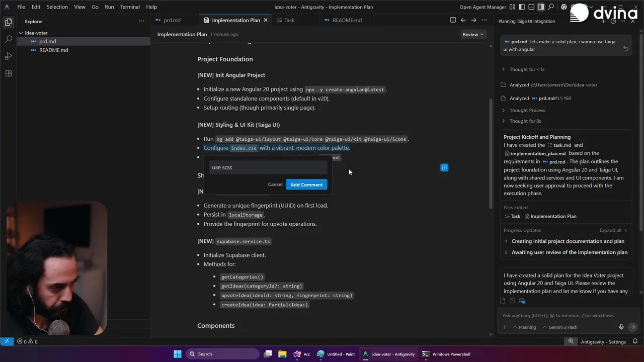The image size is (644, 362).
Task: Toggle the bottom panel visibility
Action: [531, 7]
